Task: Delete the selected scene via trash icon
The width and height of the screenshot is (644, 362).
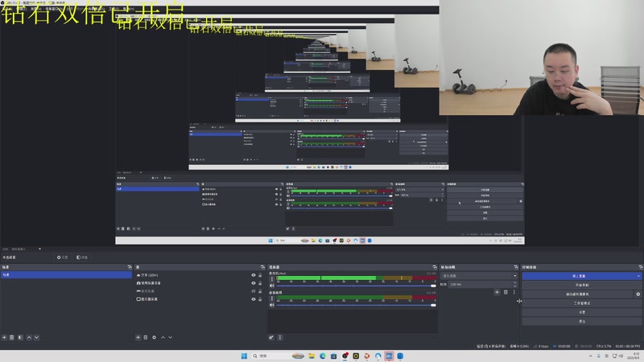Action: 12,337
